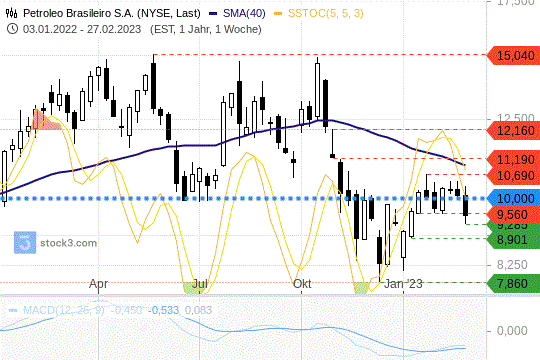Click the Jan '23 time axis label

(x=403, y=284)
